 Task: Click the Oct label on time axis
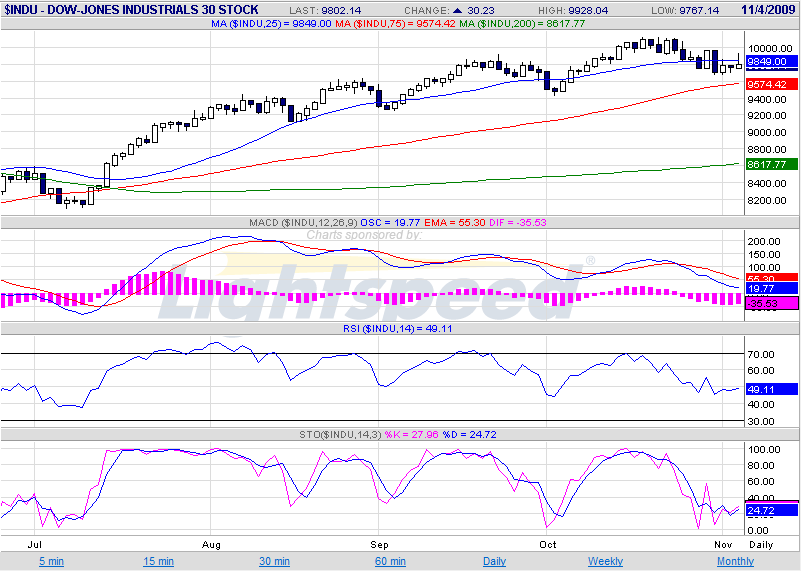click(548, 544)
